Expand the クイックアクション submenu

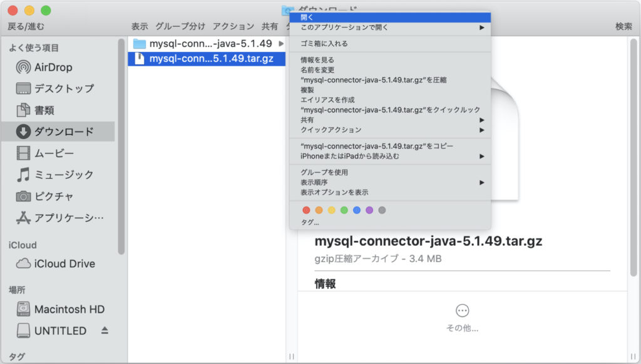pos(482,130)
